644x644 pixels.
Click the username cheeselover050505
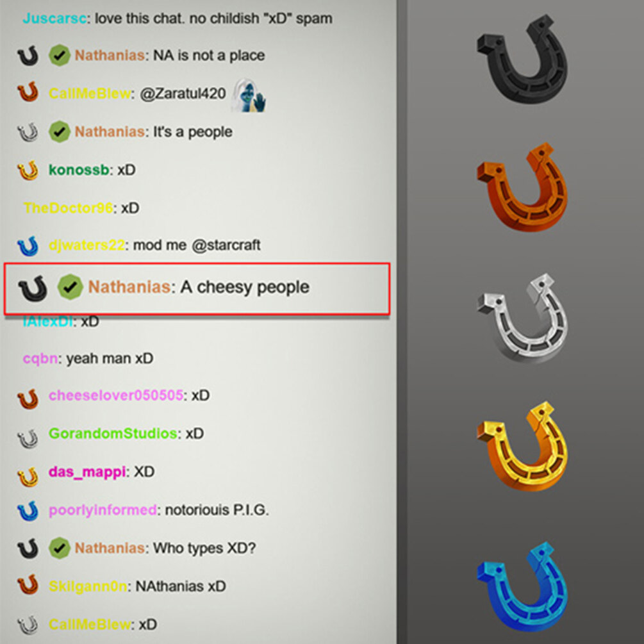[x=116, y=395]
